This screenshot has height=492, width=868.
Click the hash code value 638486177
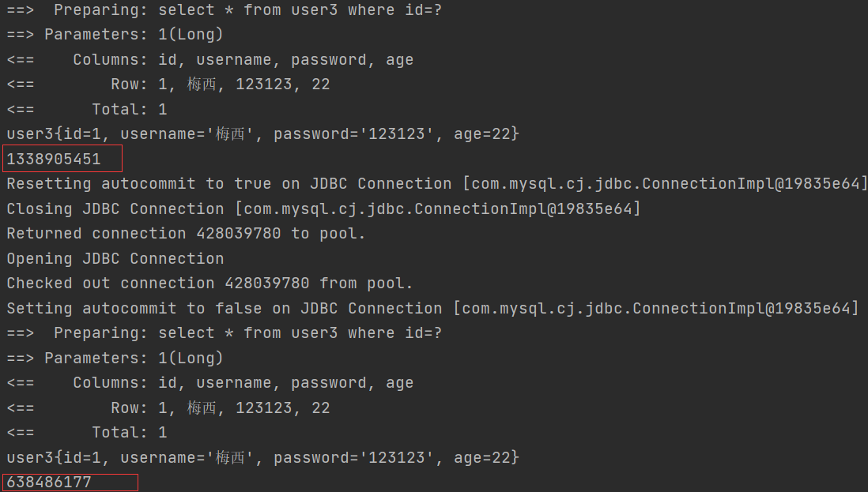pyautogui.click(x=49, y=482)
